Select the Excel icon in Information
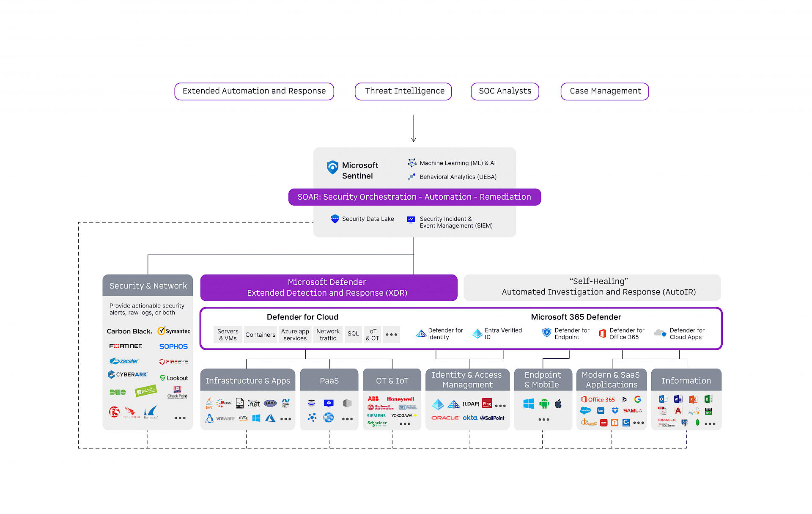 click(709, 399)
